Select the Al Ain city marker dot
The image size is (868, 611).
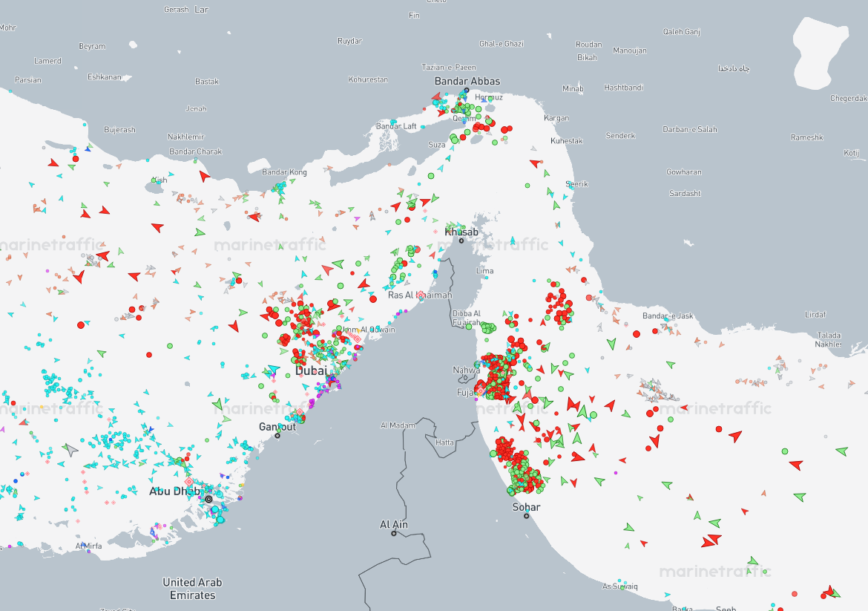click(x=394, y=534)
